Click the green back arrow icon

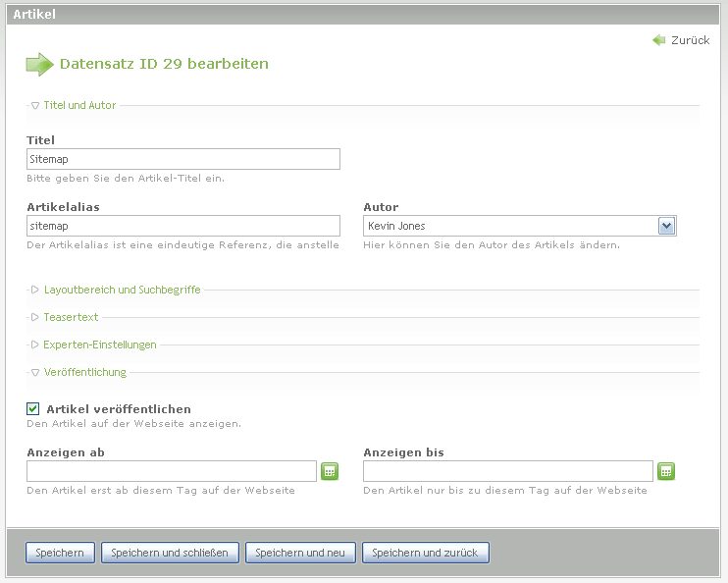[658, 40]
